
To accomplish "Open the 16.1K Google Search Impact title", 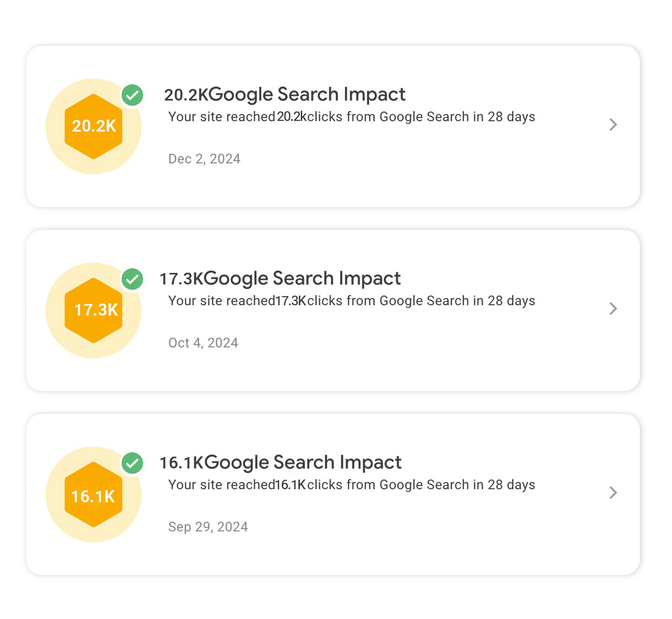I will tap(280, 462).
